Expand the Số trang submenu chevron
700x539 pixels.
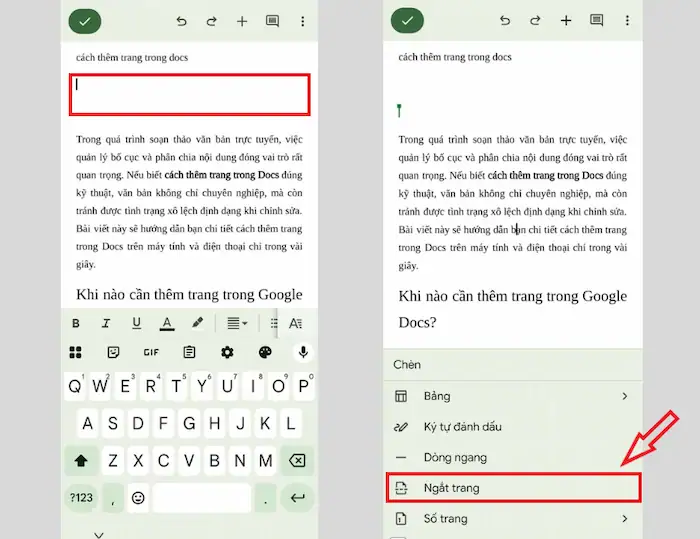coord(625,519)
